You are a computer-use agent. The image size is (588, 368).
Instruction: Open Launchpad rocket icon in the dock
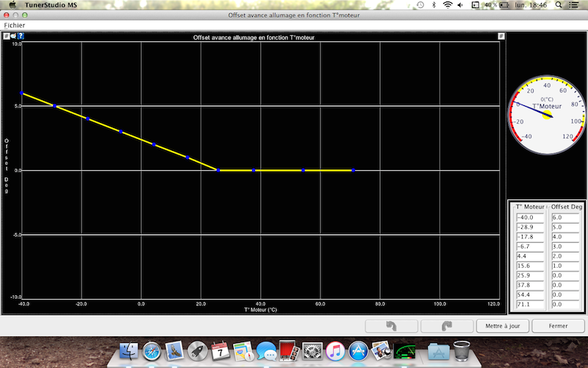point(197,352)
